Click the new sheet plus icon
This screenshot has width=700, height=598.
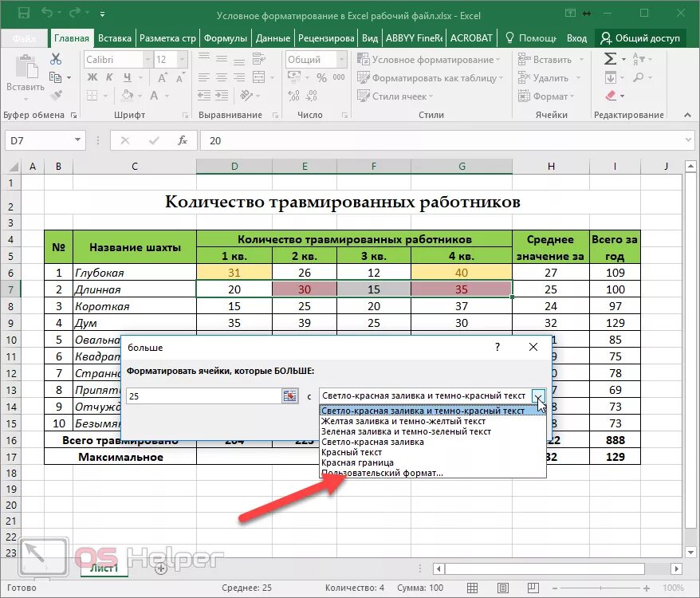pyautogui.click(x=161, y=568)
